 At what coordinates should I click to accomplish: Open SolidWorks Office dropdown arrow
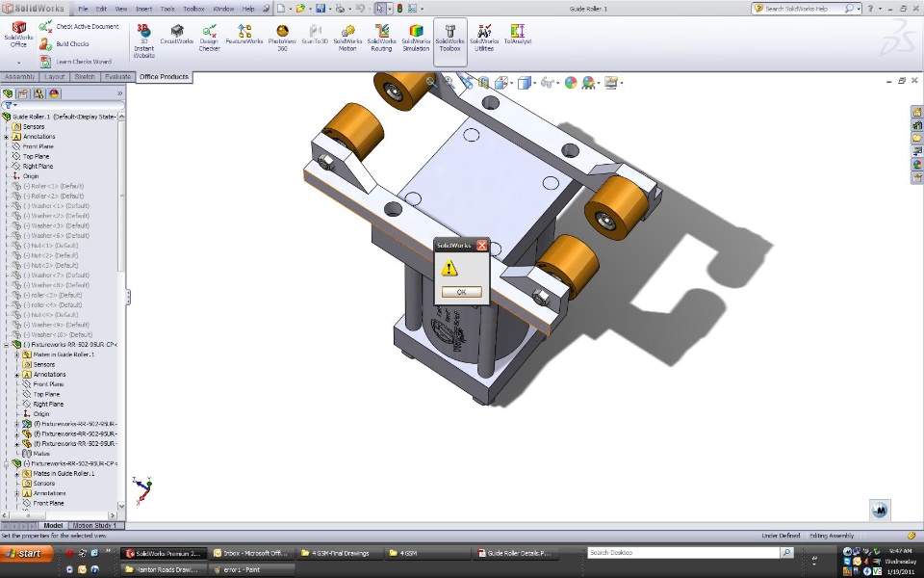18,63
